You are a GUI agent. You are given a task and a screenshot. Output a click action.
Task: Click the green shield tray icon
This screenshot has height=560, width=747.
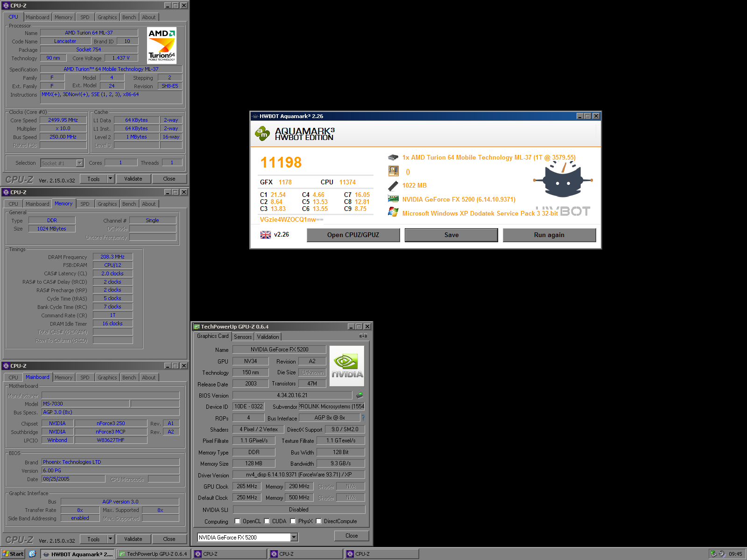coord(713,554)
